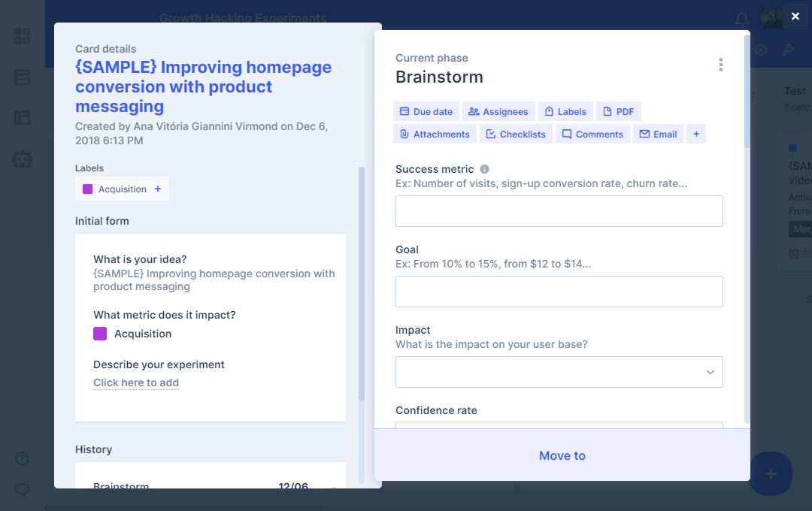Click the Success metric input field
The image size is (812, 511).
pyautogui.click(x=559, y=211)
